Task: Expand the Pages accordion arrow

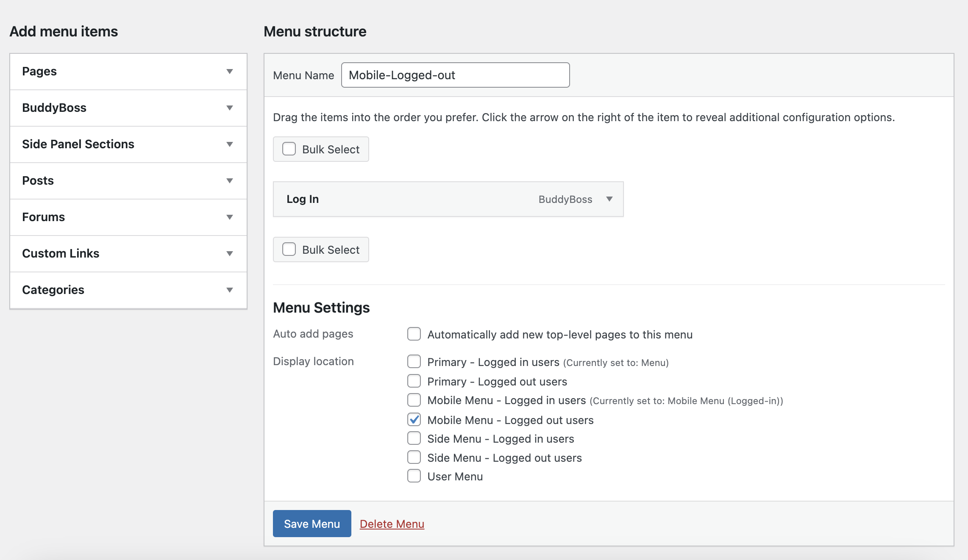Action: 229,72
